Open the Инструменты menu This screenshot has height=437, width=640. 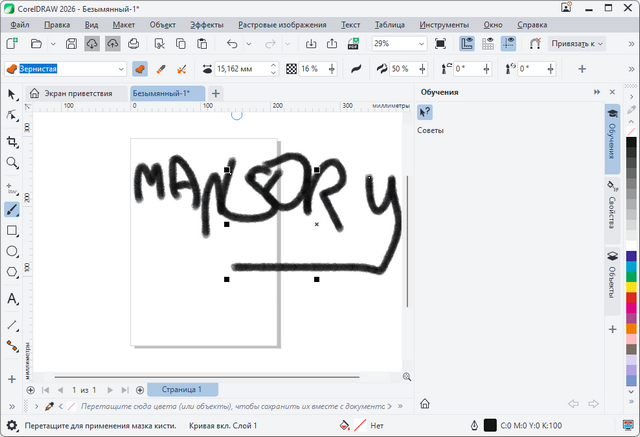pyautogui.click(x=444, y=25)
